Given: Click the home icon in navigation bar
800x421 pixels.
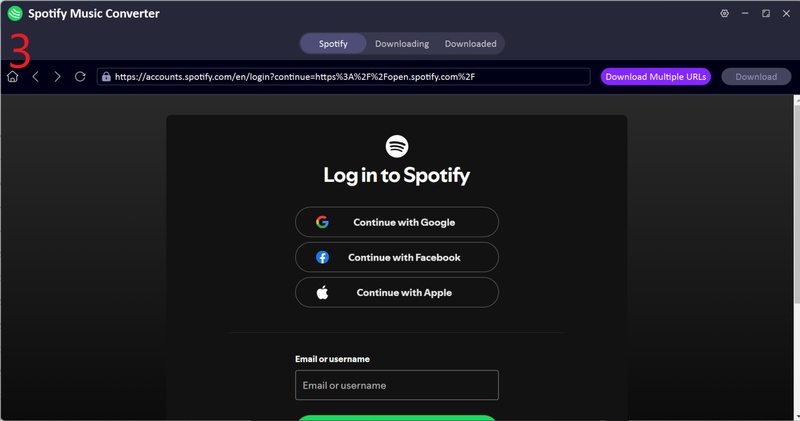Looking at the screenshot, I should coord(12,77).
